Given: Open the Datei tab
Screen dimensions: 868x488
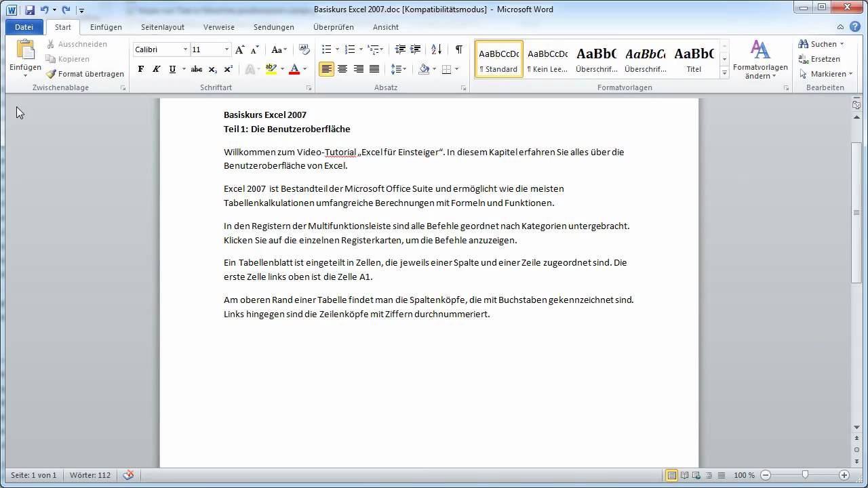Looking at the screenshot, I should [24, 27].
